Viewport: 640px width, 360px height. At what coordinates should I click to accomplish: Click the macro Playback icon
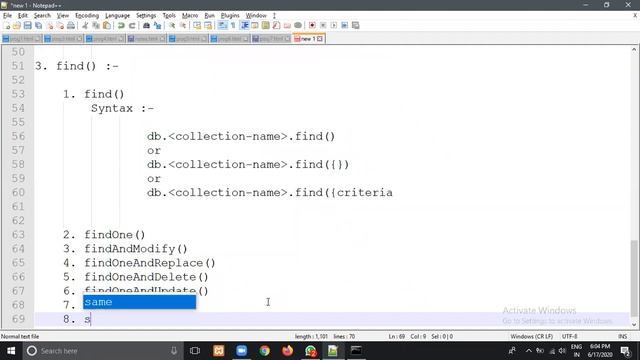[333, 25]
